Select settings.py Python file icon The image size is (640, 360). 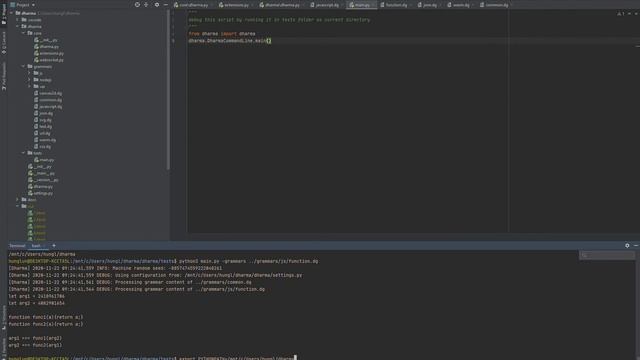pyautogui.click(x=31, y=193)
